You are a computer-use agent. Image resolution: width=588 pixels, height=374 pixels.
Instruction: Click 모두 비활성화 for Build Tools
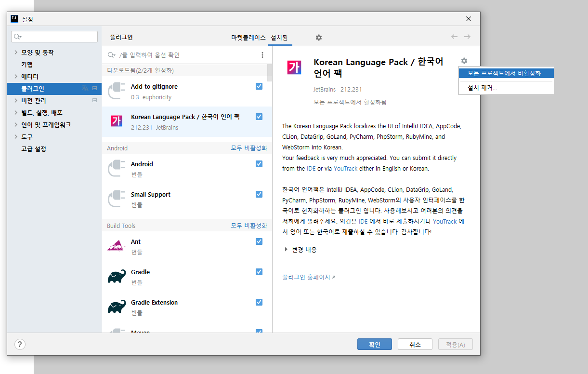pyautogui.click(x=249, y=226)
